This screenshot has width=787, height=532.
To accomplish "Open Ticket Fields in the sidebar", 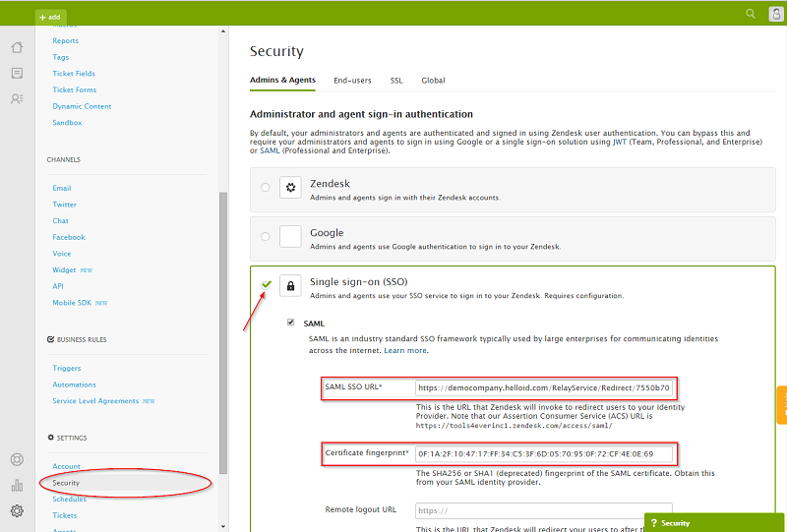I will 74,74.
